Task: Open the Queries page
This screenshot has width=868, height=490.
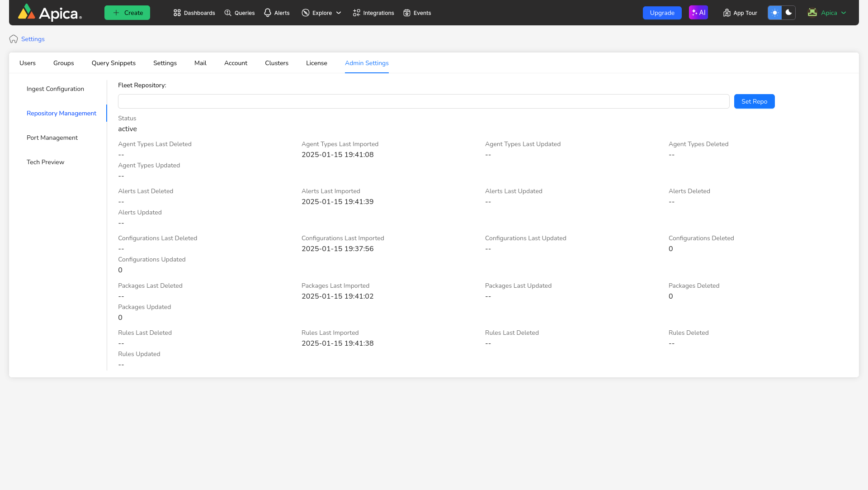Action: (240, 13)
